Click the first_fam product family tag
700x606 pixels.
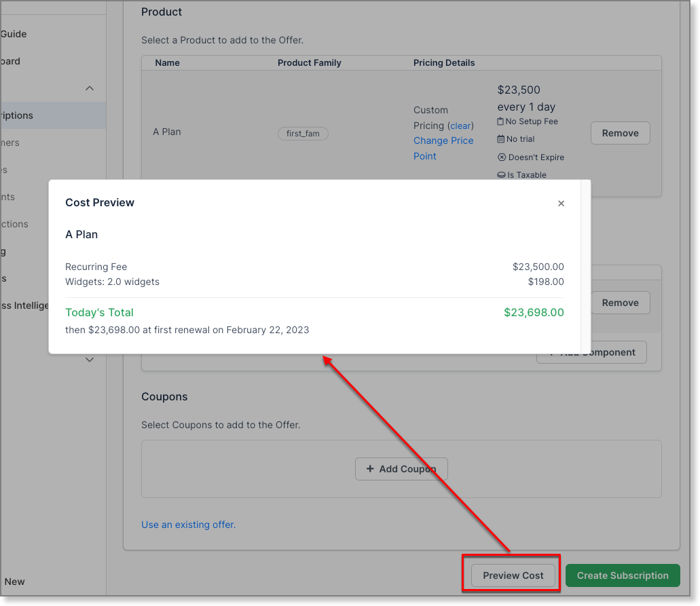coord(303,133)
